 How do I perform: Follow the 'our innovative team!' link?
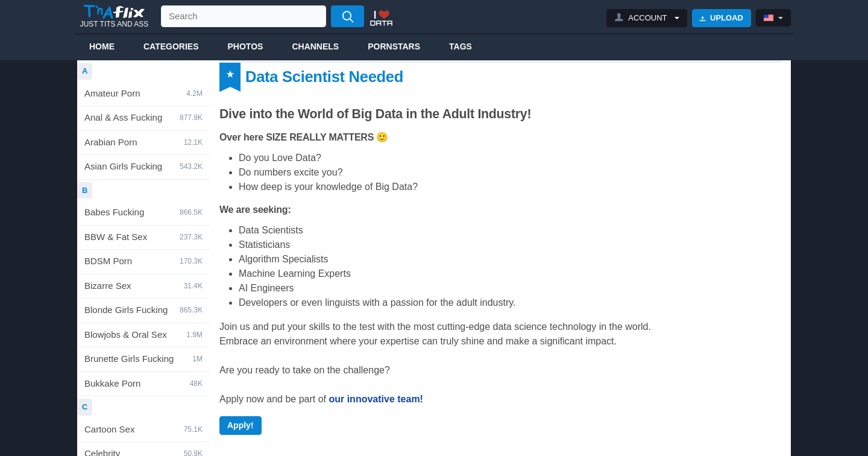point(376,399)
